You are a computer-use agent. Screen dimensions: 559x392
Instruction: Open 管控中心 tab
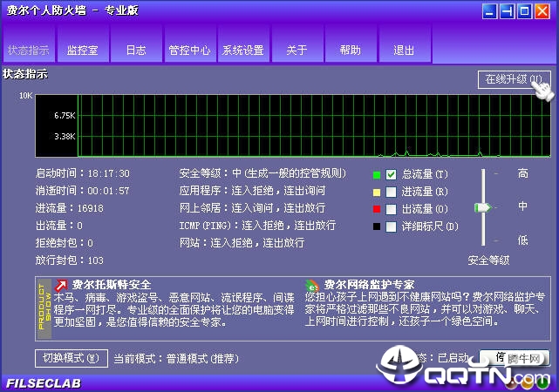point(189,44)
